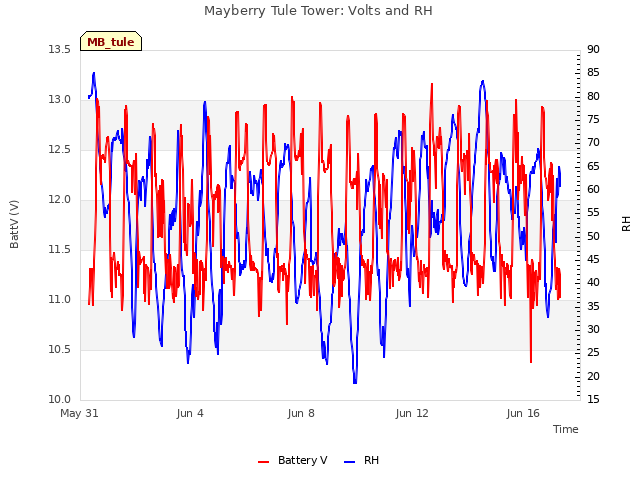The height and width of the screenshot is (480, 640).
Task: Click the 35 RH tick label
Action: coord(593,307)
